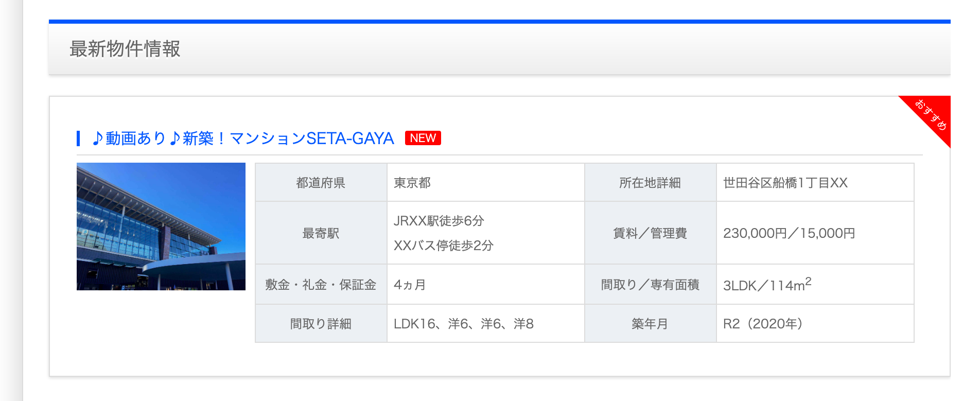Select the 間取り／専有面積 header cell
Screen dimensions: 980x401
pyautogui.click(x=651, y=285)
